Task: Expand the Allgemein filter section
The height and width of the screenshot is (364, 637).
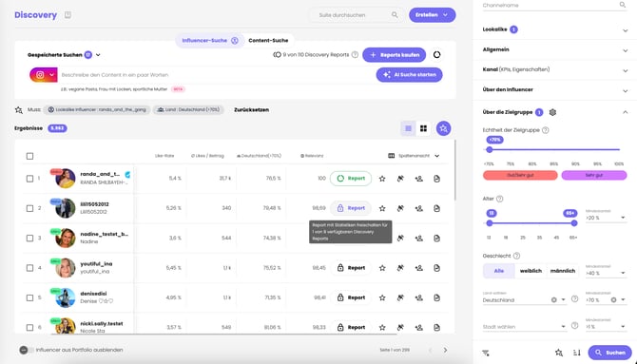Action: [554, 49]
